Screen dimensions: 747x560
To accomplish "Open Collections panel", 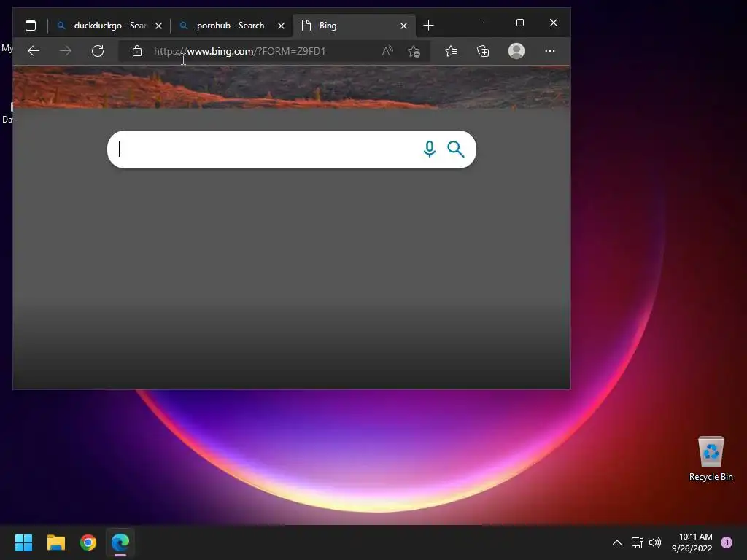I will pyautogui.click(x=483, y=51).
